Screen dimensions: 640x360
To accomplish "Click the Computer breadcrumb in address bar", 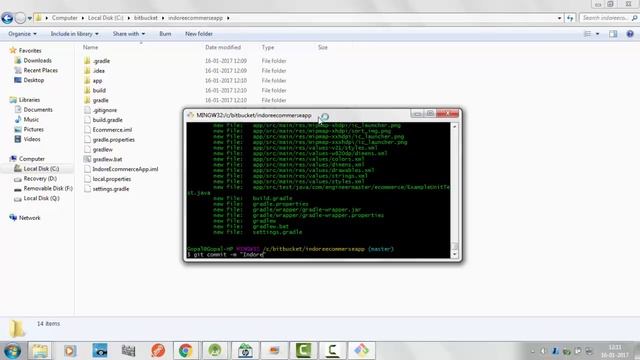I will pos(64,18).
